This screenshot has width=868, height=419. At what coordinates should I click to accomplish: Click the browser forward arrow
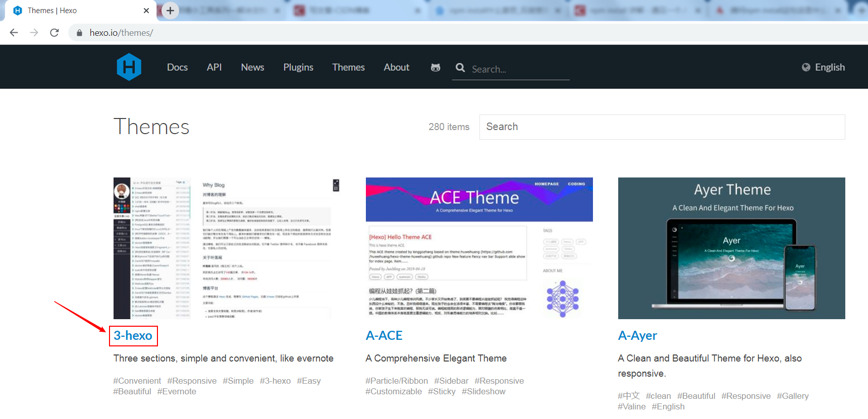click(x=34, y=33)
